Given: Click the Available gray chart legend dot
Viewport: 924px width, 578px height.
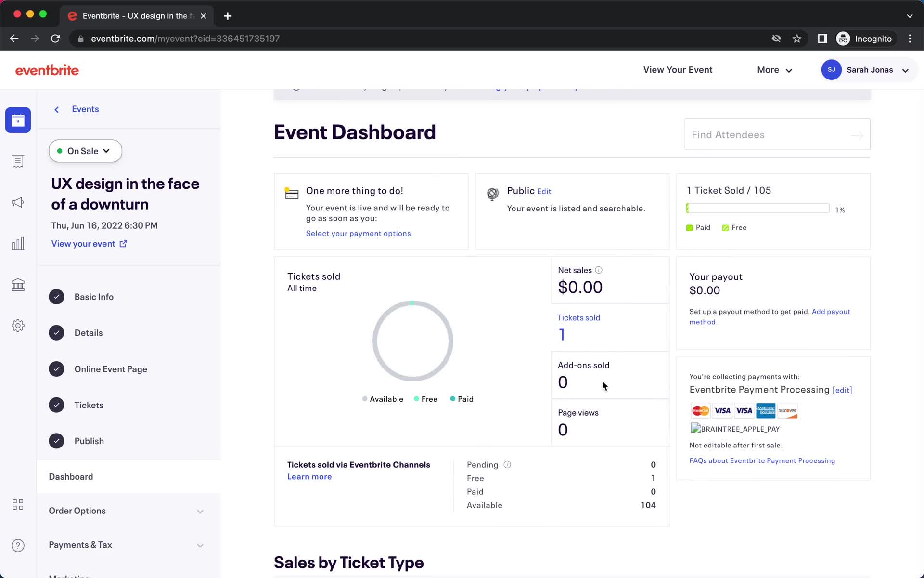Looking at the screenshot, I should [x=365, y=399].
